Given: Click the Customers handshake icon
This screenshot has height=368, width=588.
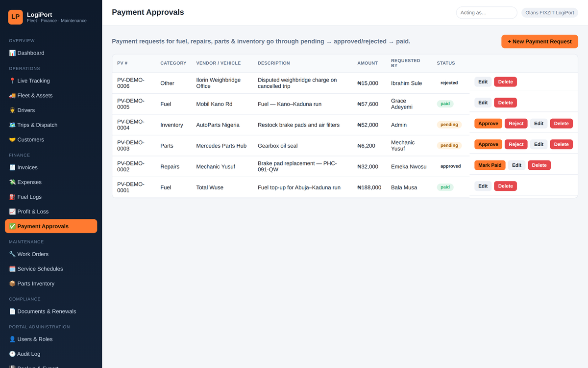Looking at the screenshot, I should (12, 140).
